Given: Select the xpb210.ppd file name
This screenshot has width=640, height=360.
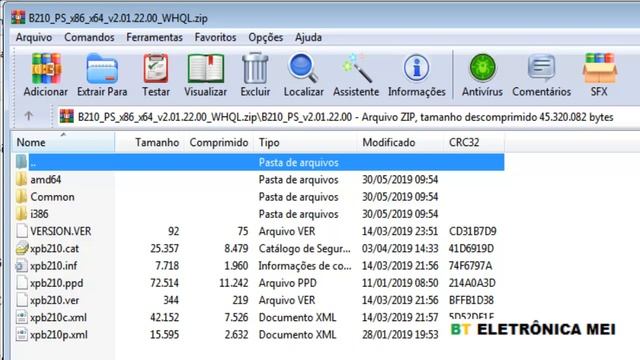Looking at the screenshot, I should [x=56, y=283].
